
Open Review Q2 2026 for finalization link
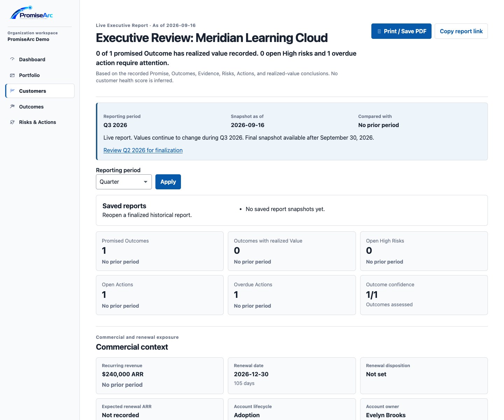pyautogui.click(x=143, y=150)
